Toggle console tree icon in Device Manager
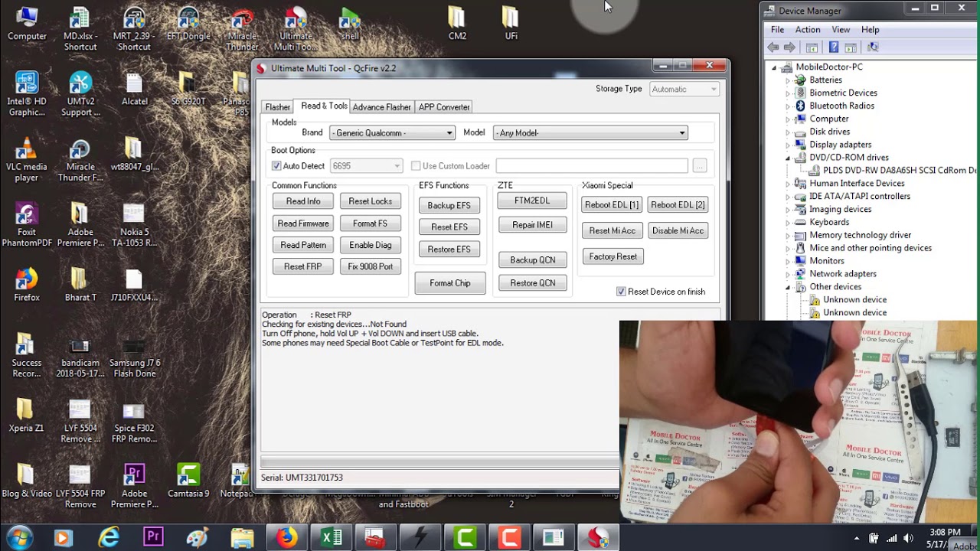980x551 pixels. (812, 47)
